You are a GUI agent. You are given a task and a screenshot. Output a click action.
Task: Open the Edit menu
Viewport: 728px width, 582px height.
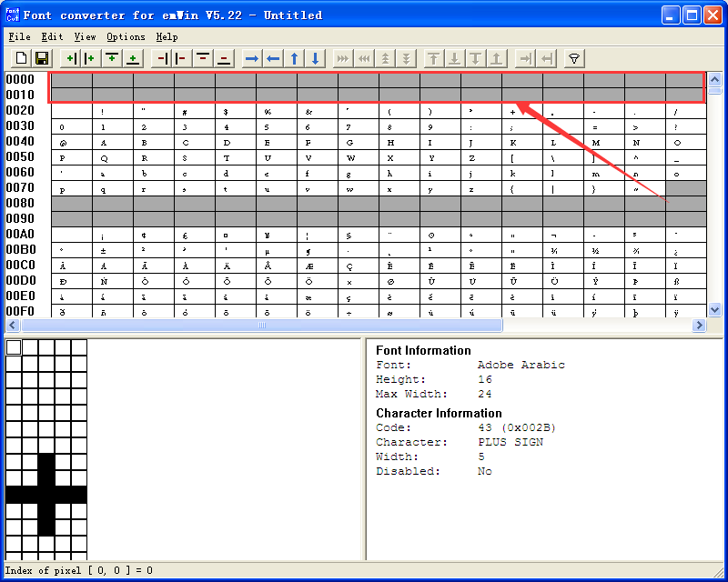coord(52,36)
